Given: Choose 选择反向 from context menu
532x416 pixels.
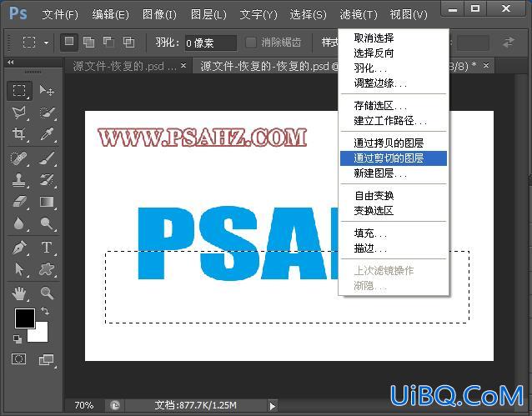Looking at the screenshot, I should pos(394,53).
